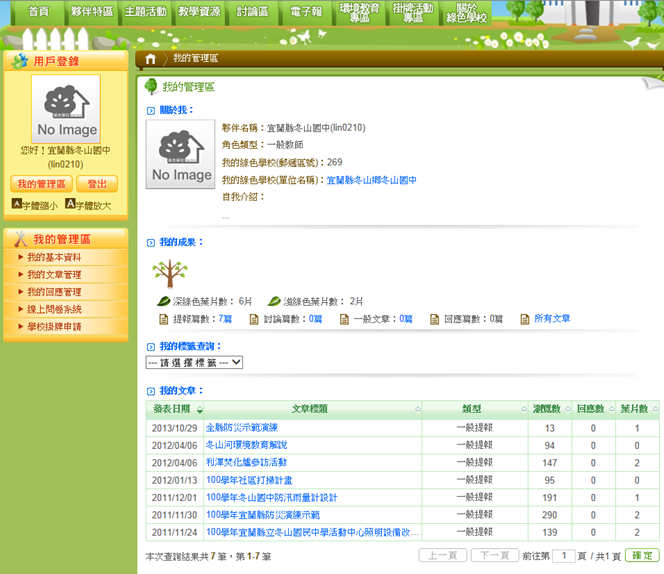Open the 全縣防災示範演練 article link
Screen dimensions: 664x574
pos(241,428)
